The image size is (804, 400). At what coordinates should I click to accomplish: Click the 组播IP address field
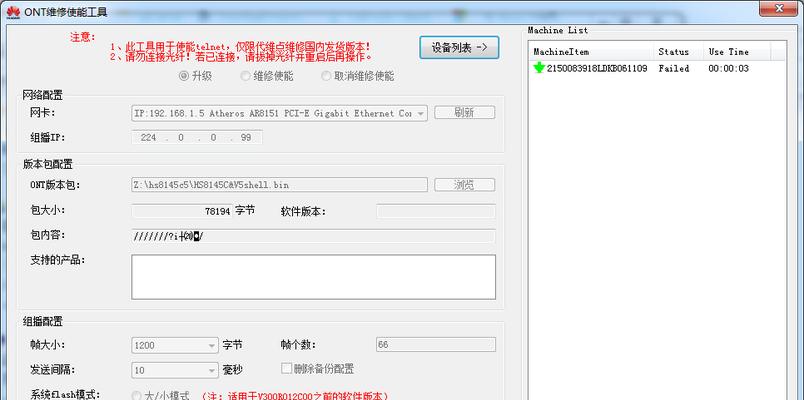(x=197, y=137)
